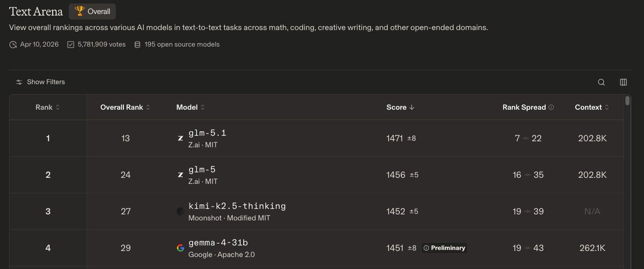Sort by the Context column header
Image resolution: width=644 pixels, height=269 pixels.
click(x=592, y=107)
